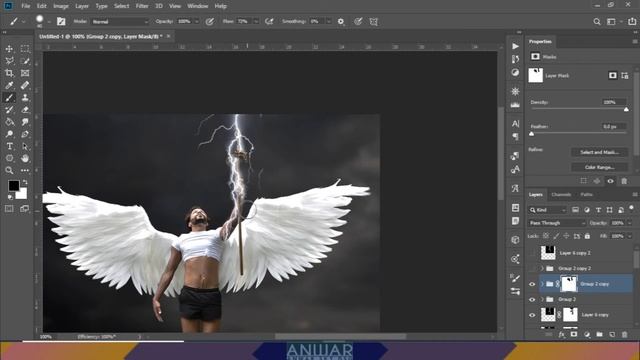The image size is (640, 360).
Task: Open the brush Mode dropdown
Action: [x=120, y=22]
